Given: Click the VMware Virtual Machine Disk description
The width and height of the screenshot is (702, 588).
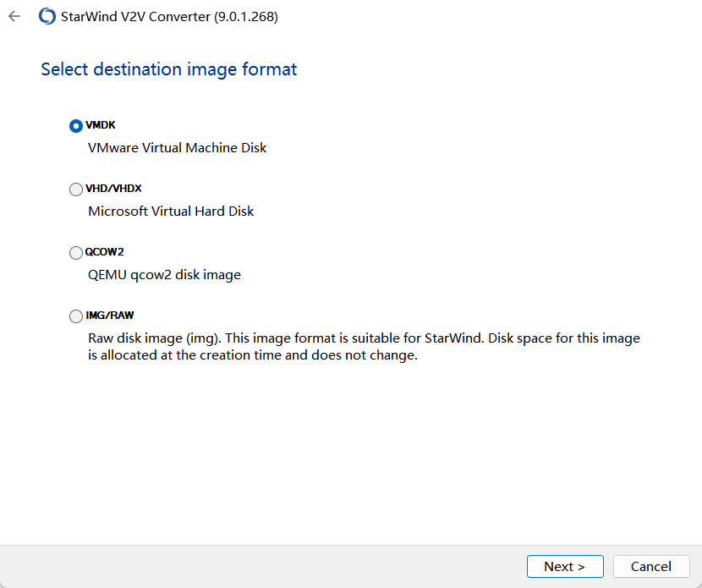Looking at the screenshot, I should pos(178,148).
